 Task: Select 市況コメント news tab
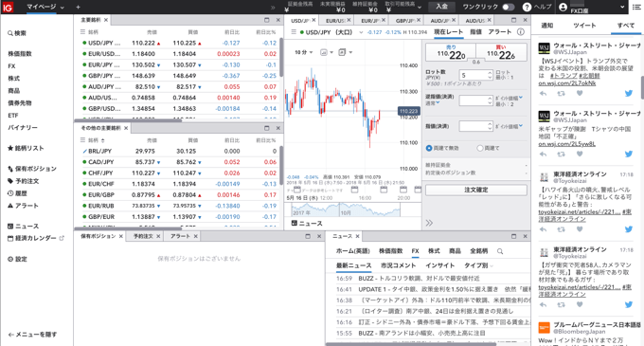398,265
